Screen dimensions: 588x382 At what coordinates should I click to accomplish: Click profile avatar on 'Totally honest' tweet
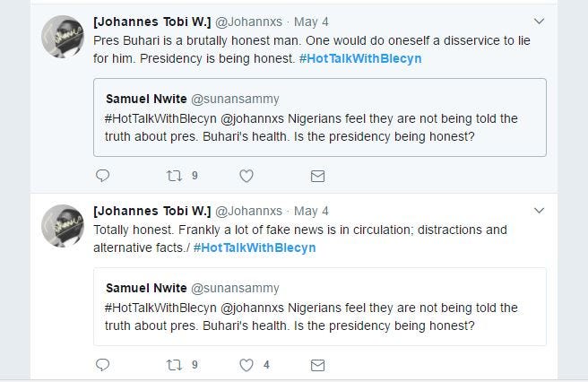[x=64, y=227]
